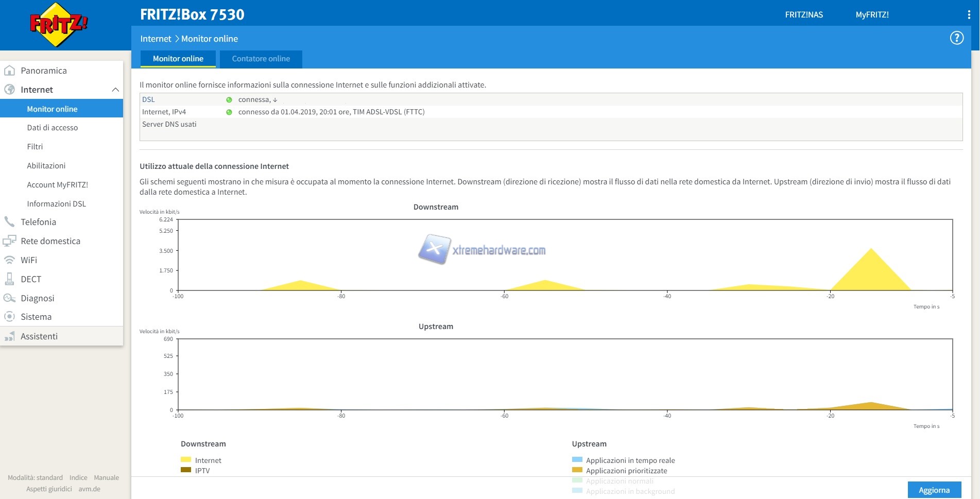
Task: Collapse the Internet menu chevron
Action: point(115,90)
